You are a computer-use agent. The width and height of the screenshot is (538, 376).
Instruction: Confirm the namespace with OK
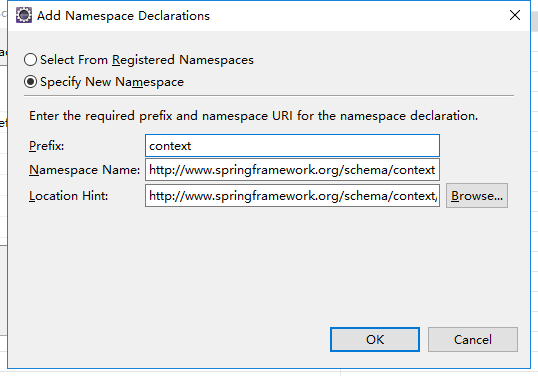click(375, 339)
